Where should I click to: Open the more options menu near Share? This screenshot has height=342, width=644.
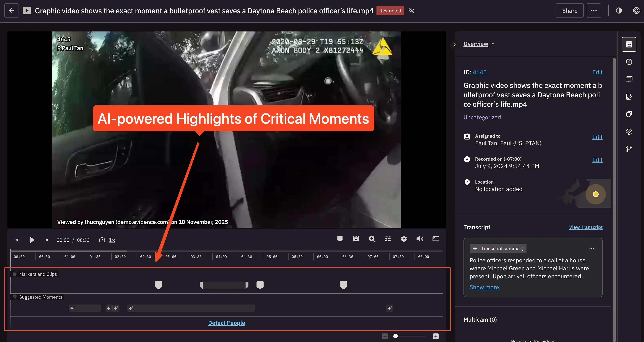[x=594, y=11]
